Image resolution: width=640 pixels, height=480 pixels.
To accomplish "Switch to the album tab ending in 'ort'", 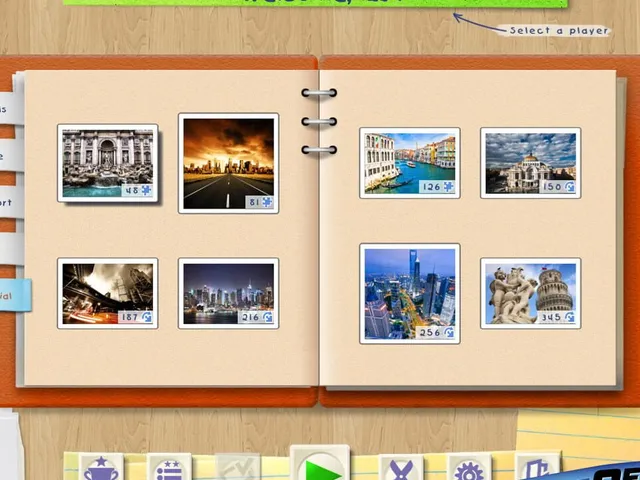I will coord(11,202).
